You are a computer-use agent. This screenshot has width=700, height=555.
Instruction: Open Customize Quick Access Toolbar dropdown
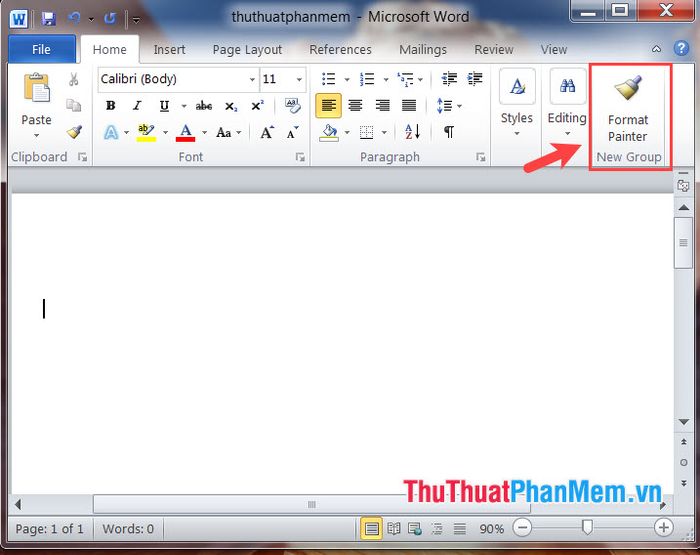[x=136, y=20]
